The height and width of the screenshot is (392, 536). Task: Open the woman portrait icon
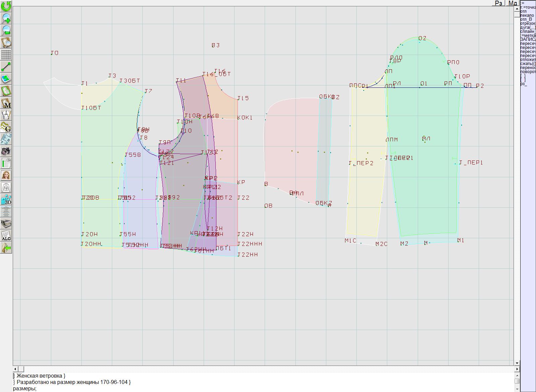click(x=6, y=175)
